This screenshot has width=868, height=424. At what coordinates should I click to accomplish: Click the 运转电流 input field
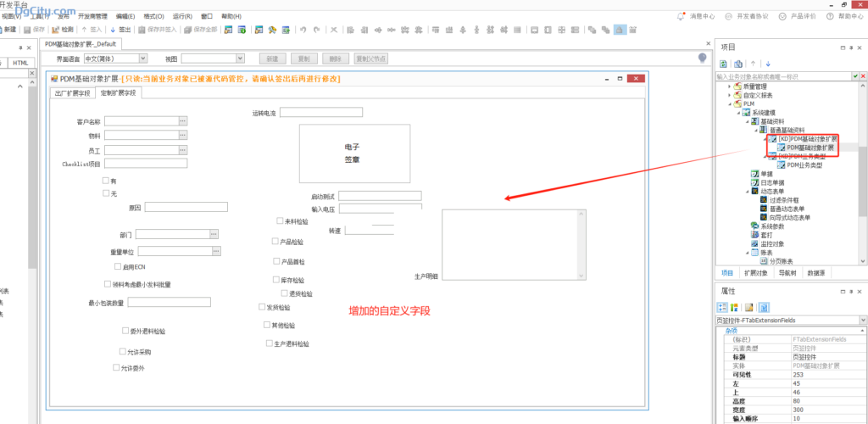[x=321, y=113]
